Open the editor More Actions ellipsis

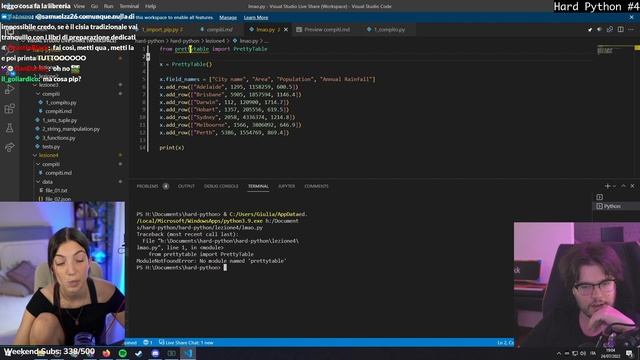point(631,29)
